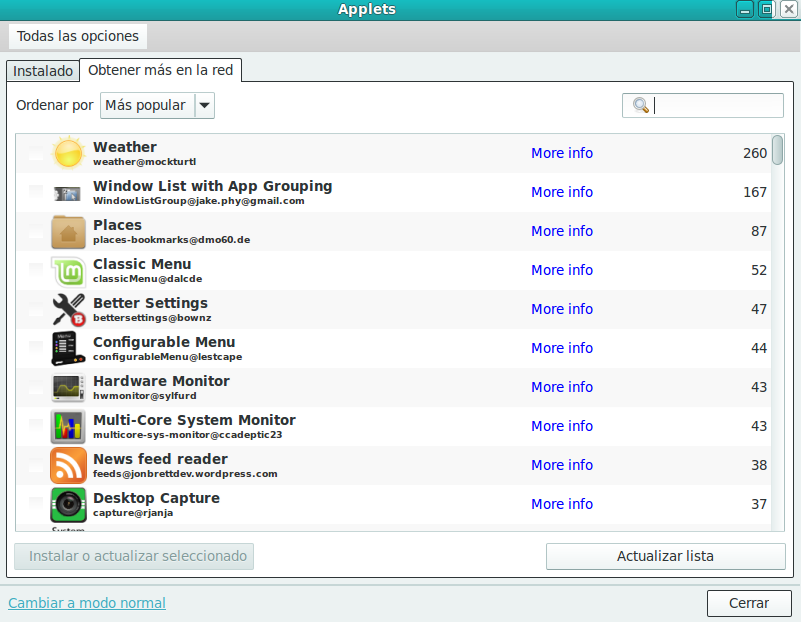View More info for News feed reader
The image size is (801, 622).
click(x=562, y=465)
